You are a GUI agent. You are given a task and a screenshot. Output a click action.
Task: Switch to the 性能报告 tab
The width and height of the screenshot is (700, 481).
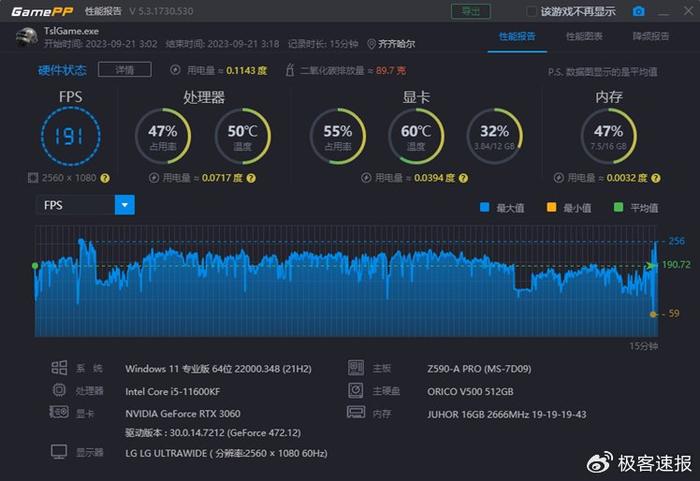point(517,37)
